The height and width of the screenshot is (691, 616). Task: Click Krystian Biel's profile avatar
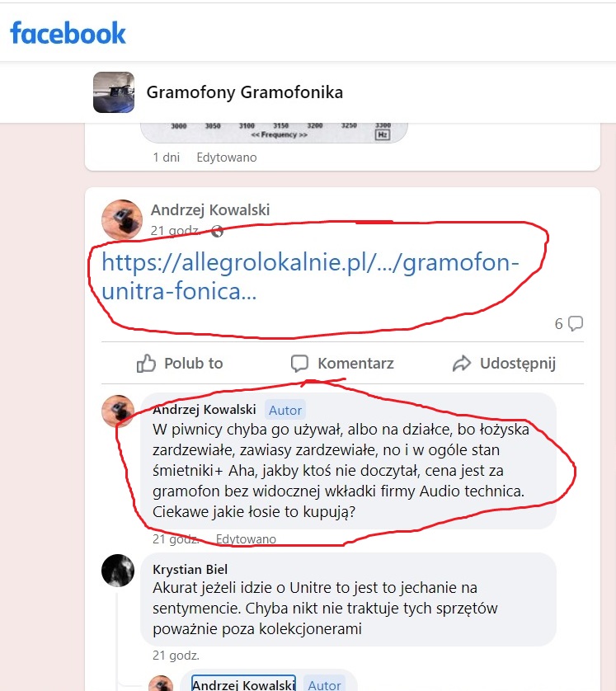click(x=118, y=570)
